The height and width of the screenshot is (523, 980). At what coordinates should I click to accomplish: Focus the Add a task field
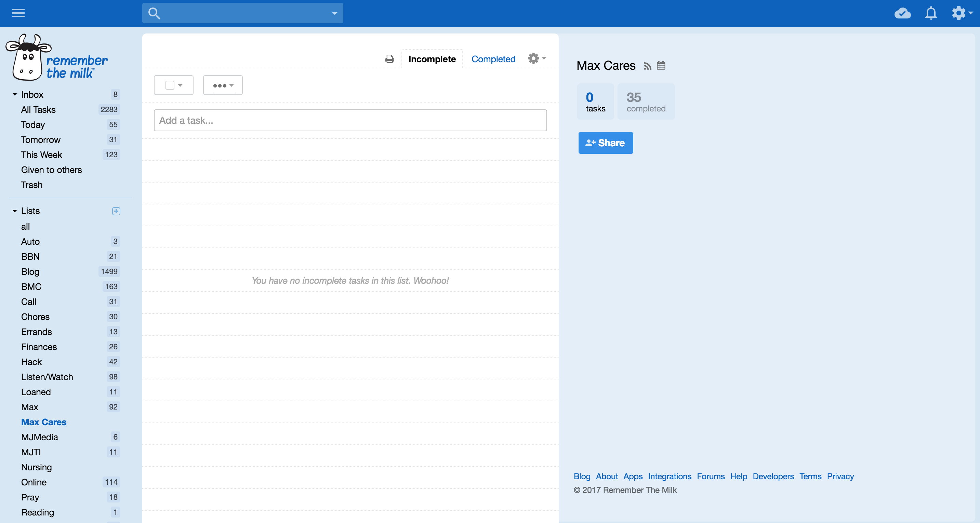pyautogui.click(x=350, y=120)
